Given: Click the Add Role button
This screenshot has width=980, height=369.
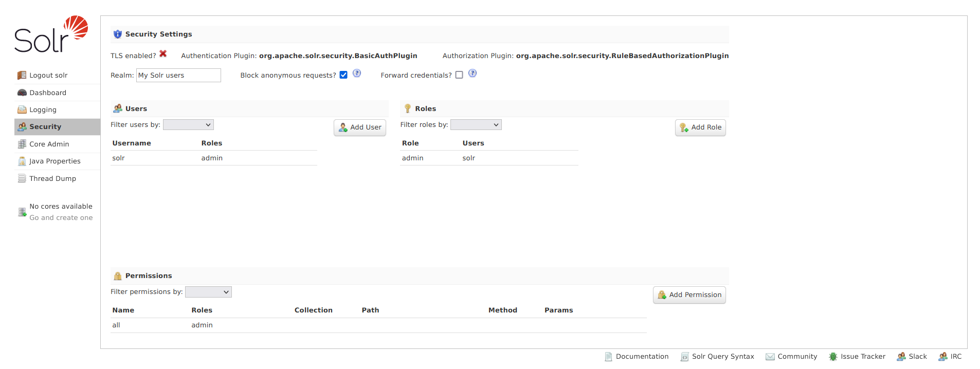Looking at the screenshot, I should click(700, 127).
